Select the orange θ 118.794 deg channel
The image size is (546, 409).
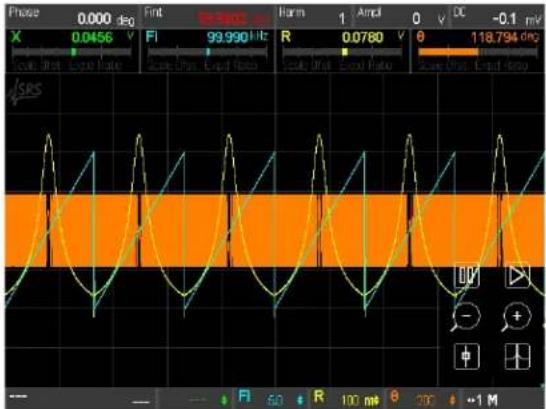tap(478, 51)
